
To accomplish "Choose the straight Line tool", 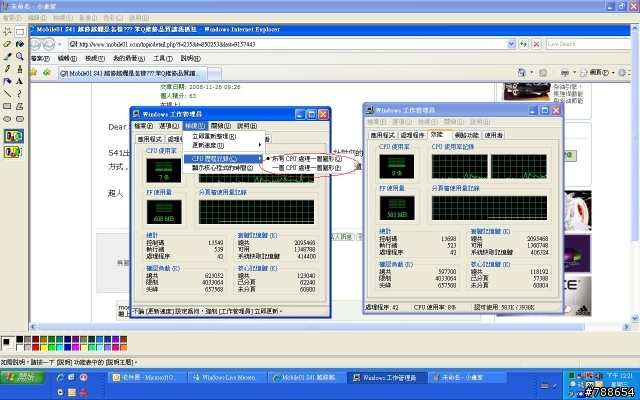I will (x=7, y=94).
